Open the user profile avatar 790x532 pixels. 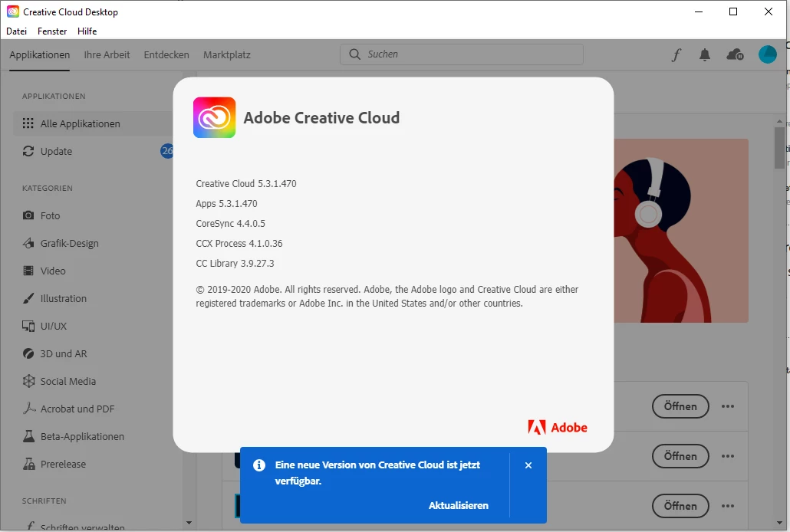tap(768, 54)
